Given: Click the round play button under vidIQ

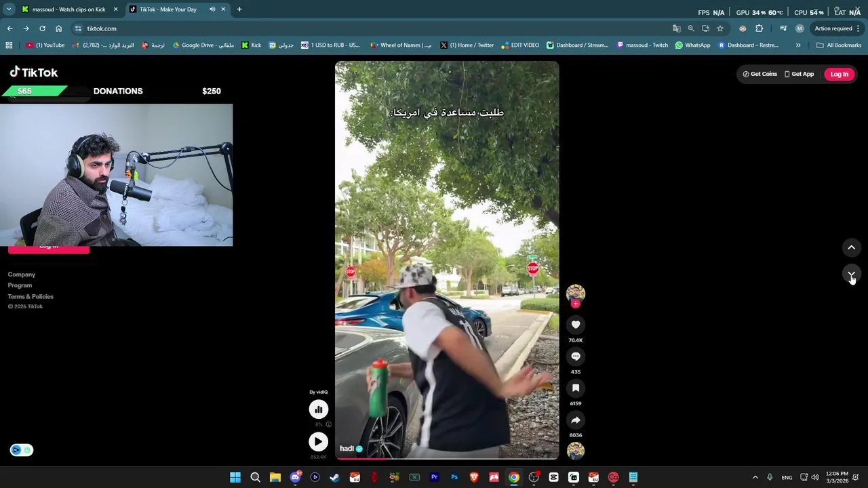Looking at the screenshot, I should click(318, 442).
